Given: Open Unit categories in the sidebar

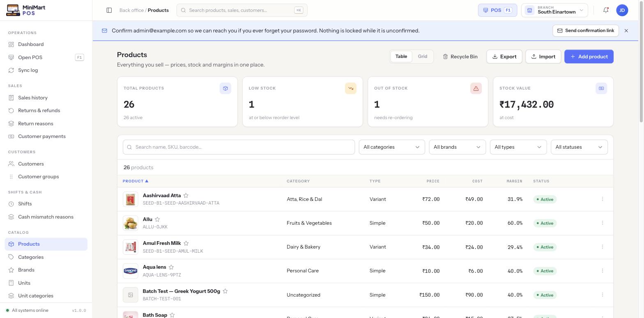Looking at the screenshot, I should coord(46,296).
